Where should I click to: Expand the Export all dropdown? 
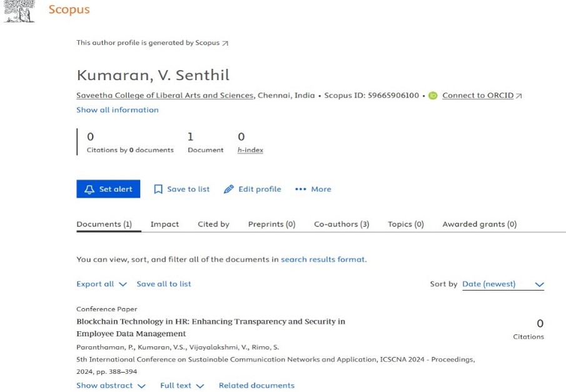click(101, 284)
